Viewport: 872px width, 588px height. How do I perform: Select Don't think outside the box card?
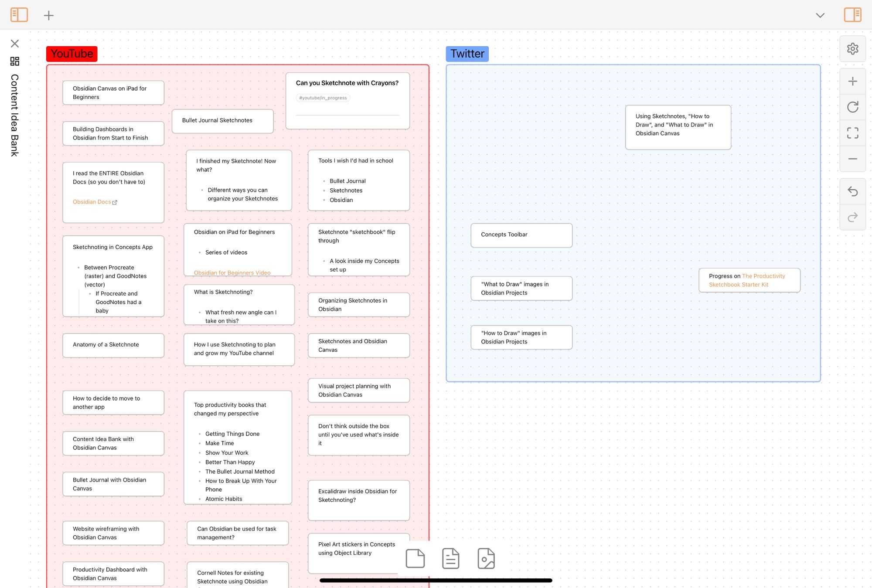point(359,435)
